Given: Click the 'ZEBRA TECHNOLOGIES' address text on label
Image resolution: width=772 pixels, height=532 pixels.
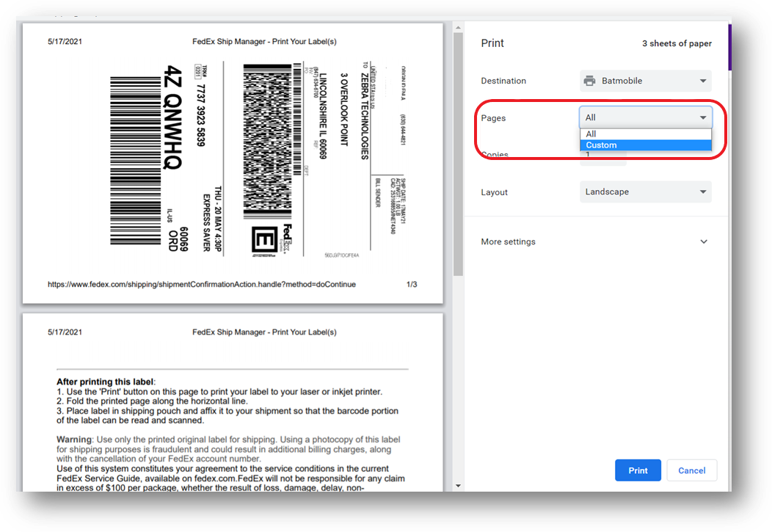Looking at the screenshot, I should tap(365, 116).
